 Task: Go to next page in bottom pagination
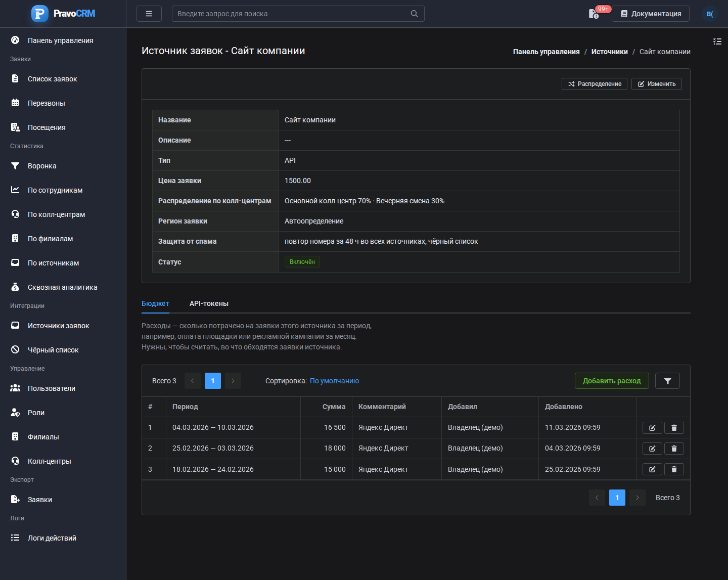pos(638,498)
